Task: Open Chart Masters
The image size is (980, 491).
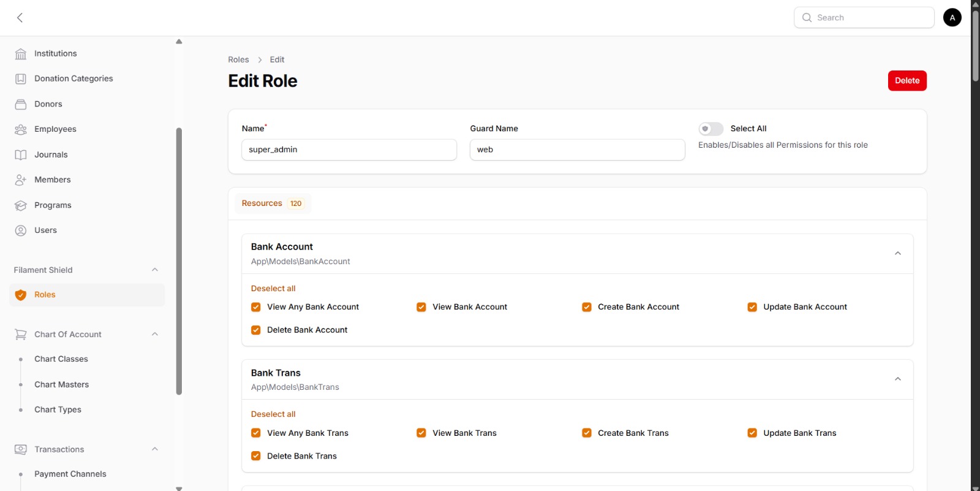Action: click(x=87, y=385)
